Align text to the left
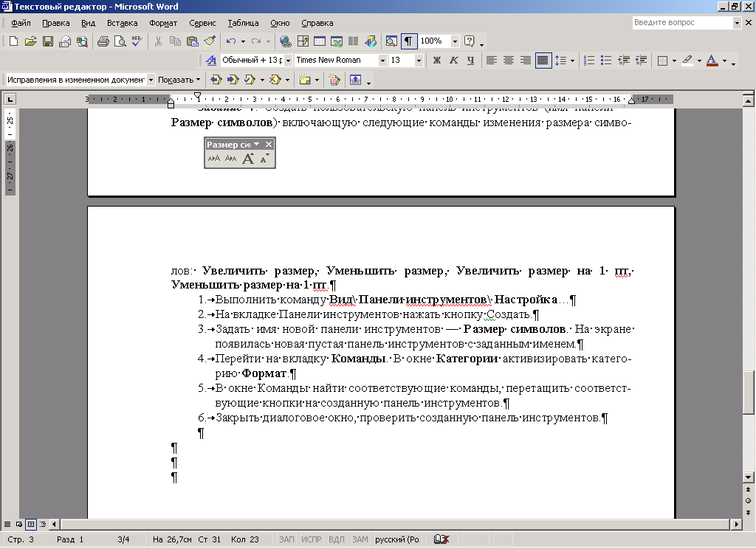756x549 pixels. click(491, 61)
